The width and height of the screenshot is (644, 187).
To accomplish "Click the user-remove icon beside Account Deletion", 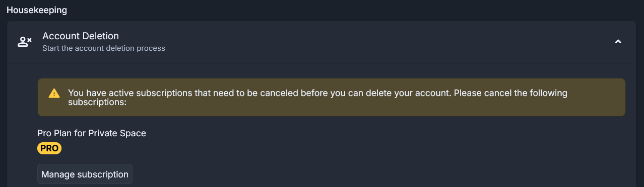I will point(24,42).
